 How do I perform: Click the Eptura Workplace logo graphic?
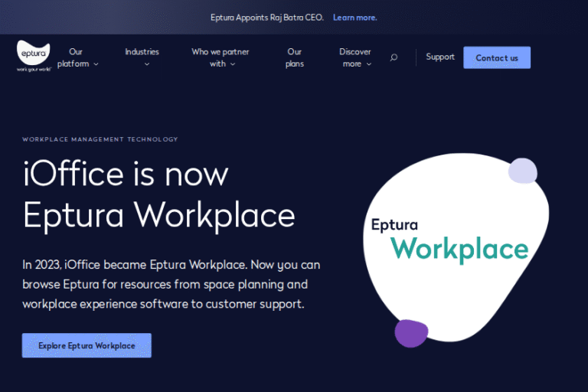tap(449, 239)
